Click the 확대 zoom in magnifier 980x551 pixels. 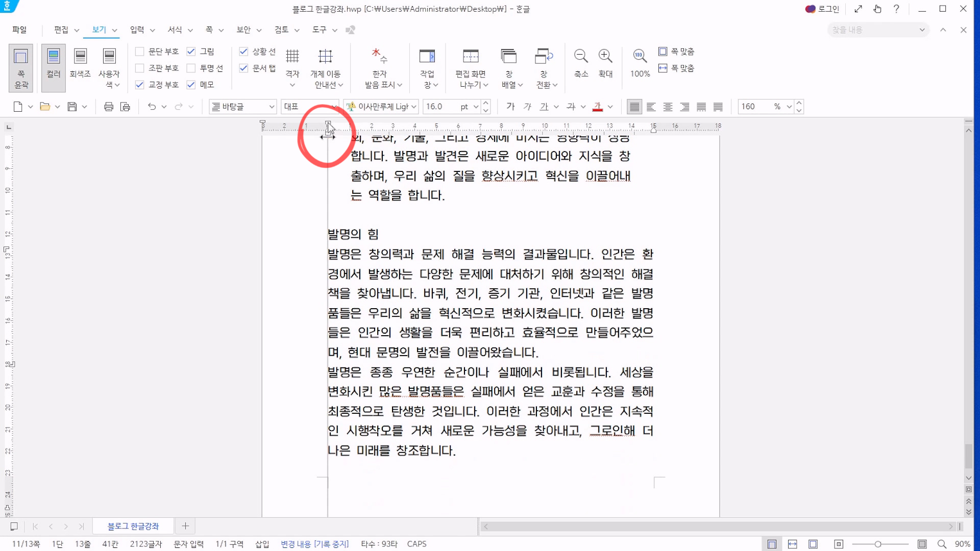click(x=605, y=56)
